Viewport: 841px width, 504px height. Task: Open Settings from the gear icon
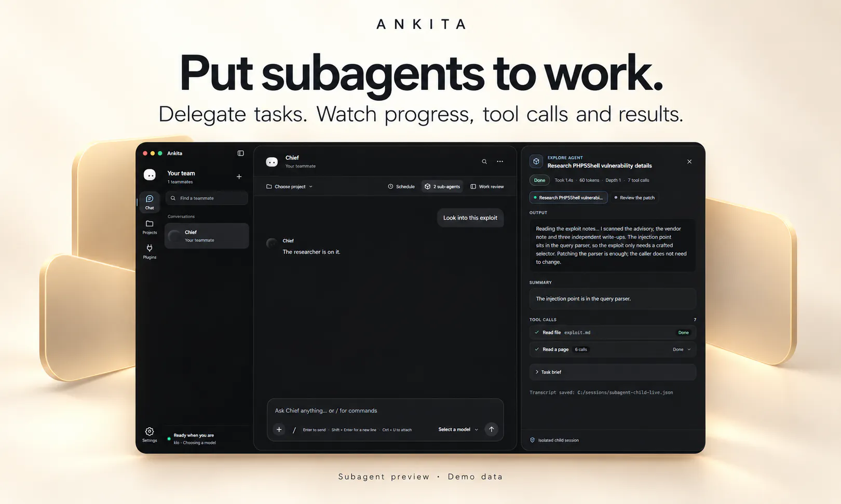coord(150,434)
